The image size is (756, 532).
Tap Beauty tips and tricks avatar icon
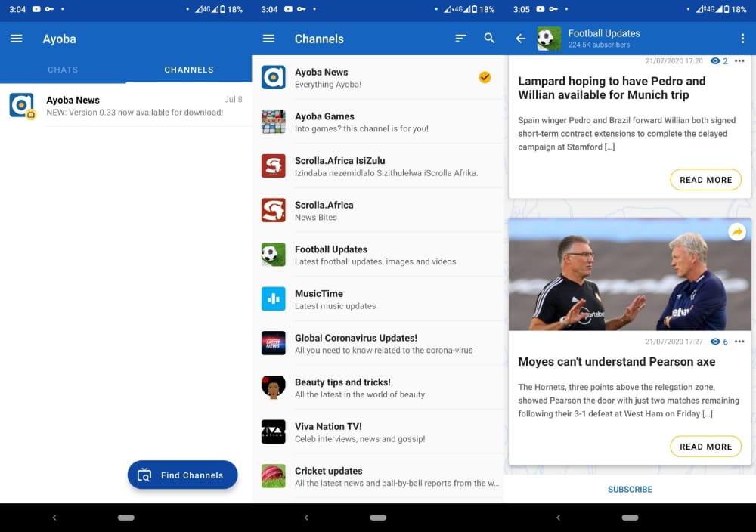274,388
